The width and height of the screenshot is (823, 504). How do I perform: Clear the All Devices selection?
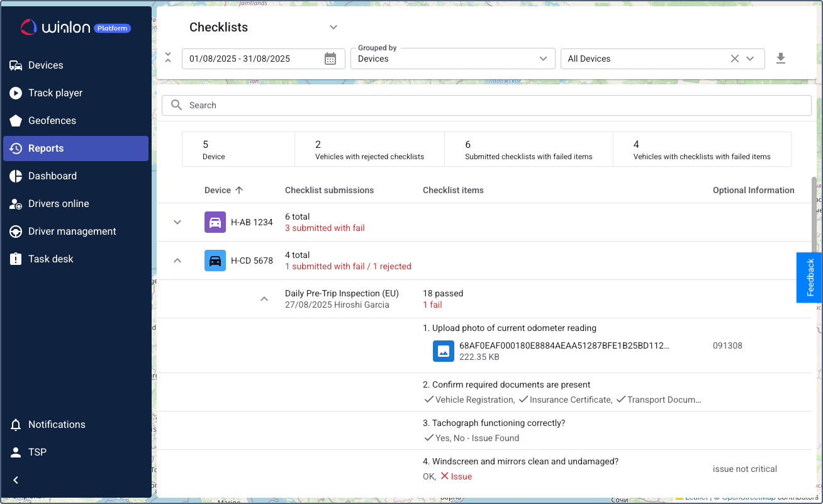tap(734, 59)
